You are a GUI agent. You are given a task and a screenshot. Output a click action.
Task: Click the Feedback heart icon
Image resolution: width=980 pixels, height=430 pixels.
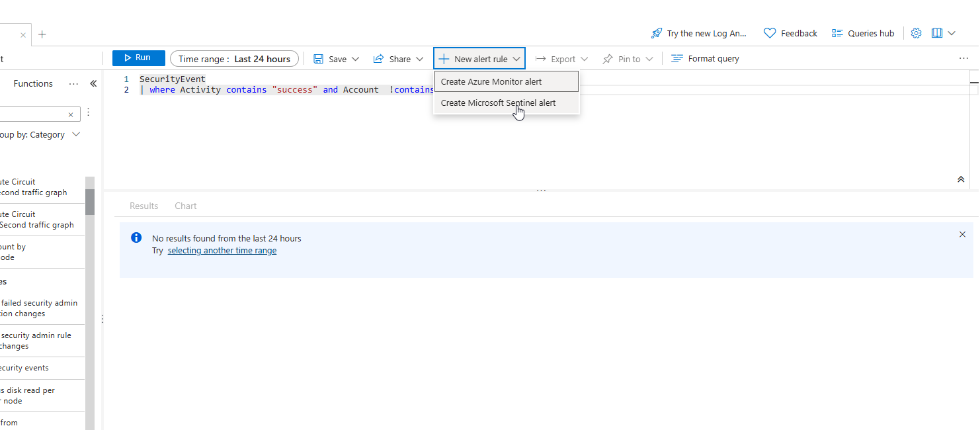[x=770, y=33]
